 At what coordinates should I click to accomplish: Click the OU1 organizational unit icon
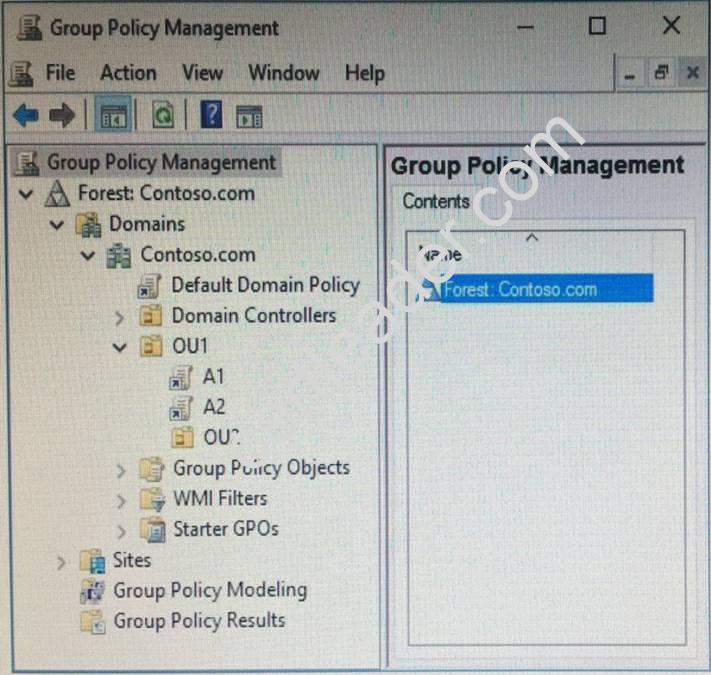point(151,346)
